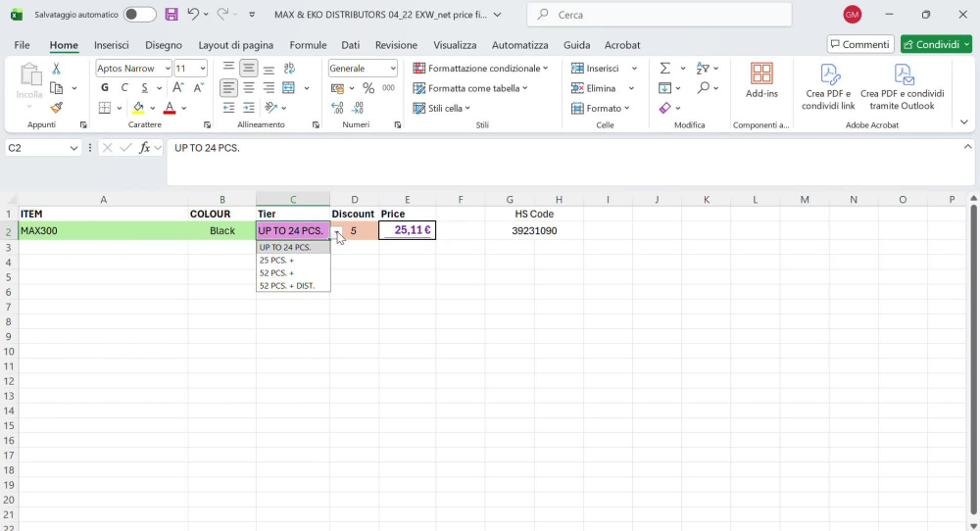The width and height of the screenshot is (980, 531).
Task: Undo the last action
Action: tap(193, 15)
